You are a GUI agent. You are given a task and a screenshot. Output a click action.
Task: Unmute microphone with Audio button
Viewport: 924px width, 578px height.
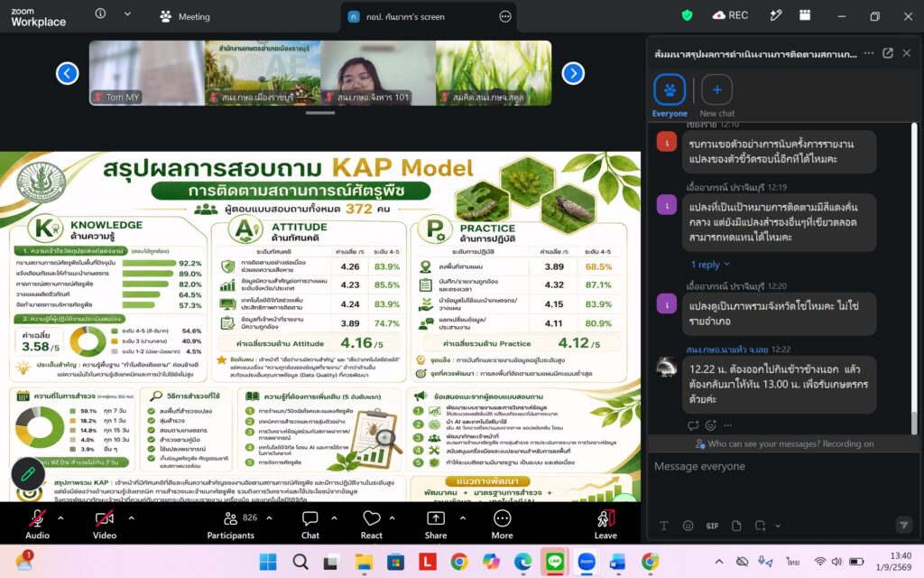coord(37,525)
